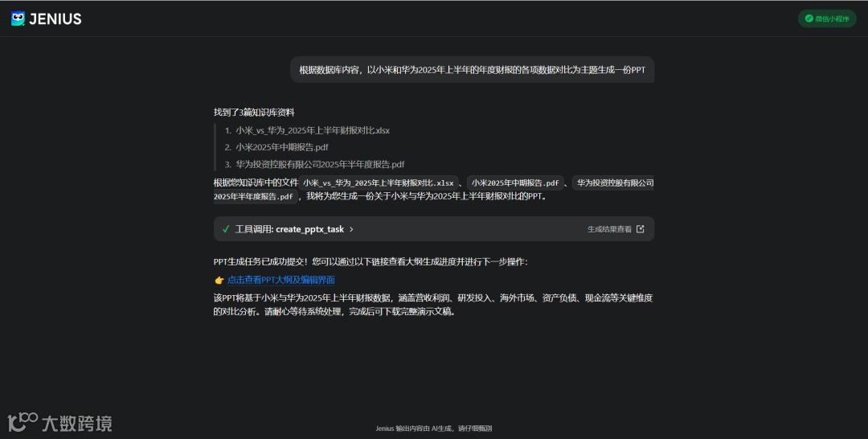Click the inline 小米2025年中期报告.pdf file tag

pos(515,183)
